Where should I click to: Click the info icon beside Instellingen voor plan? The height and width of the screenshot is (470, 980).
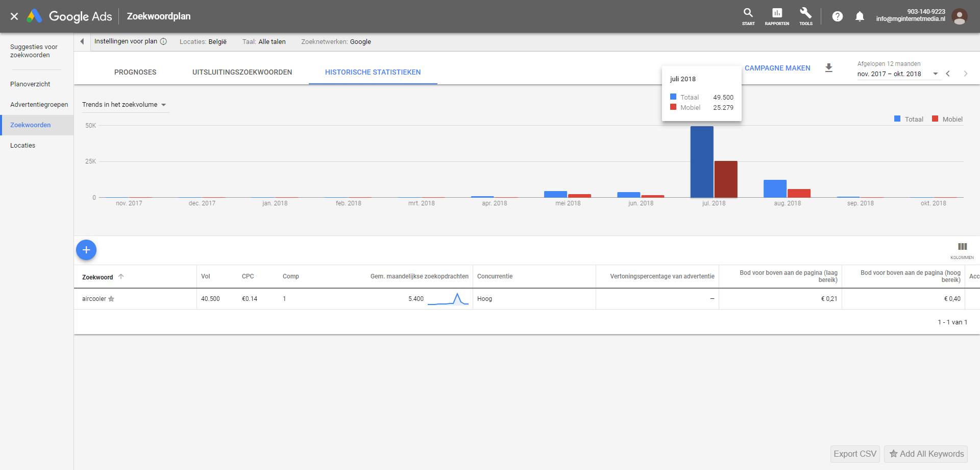(163, 41)
